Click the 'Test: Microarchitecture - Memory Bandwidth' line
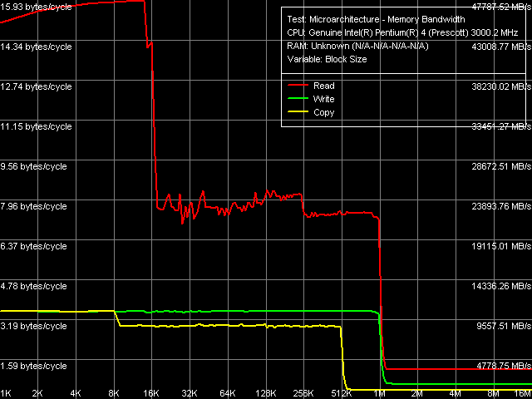532x399 pixels. [376, 19]
